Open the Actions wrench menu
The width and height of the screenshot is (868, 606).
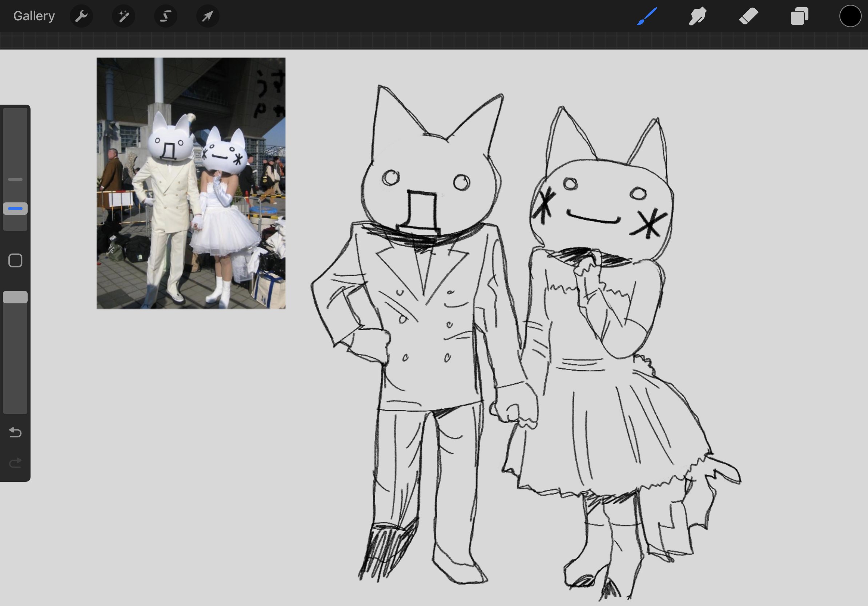(81, 16)
